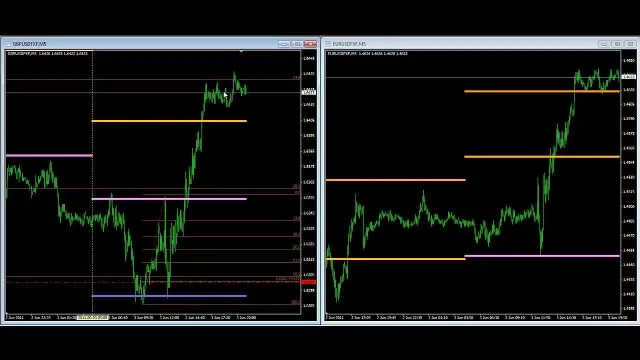Image resolution: width=640 pixels, height=360 pixels.
Task: Click the highlighted date label on GBPUSD time axis
Action: pyautogui.click(x=93, y=317)
